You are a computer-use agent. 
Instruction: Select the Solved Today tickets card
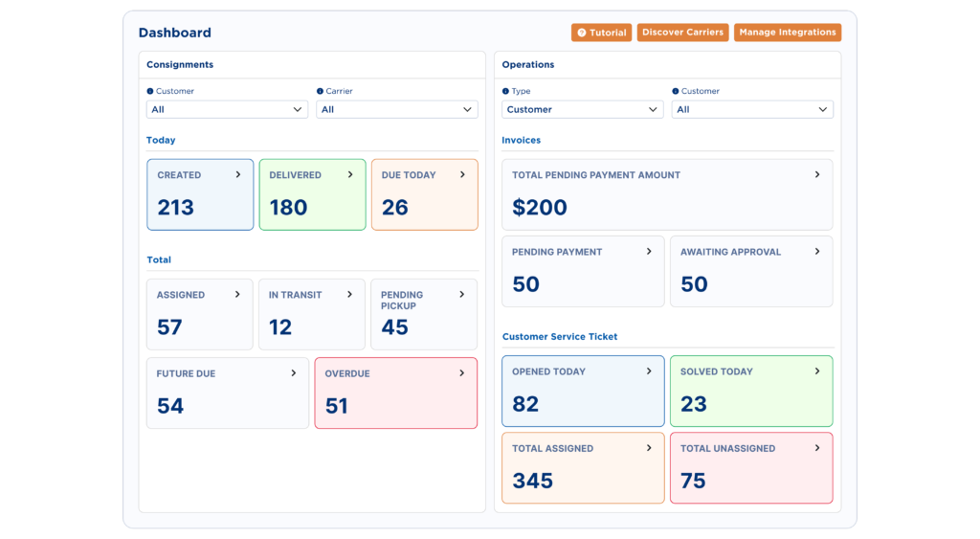[x=750, y=392]
